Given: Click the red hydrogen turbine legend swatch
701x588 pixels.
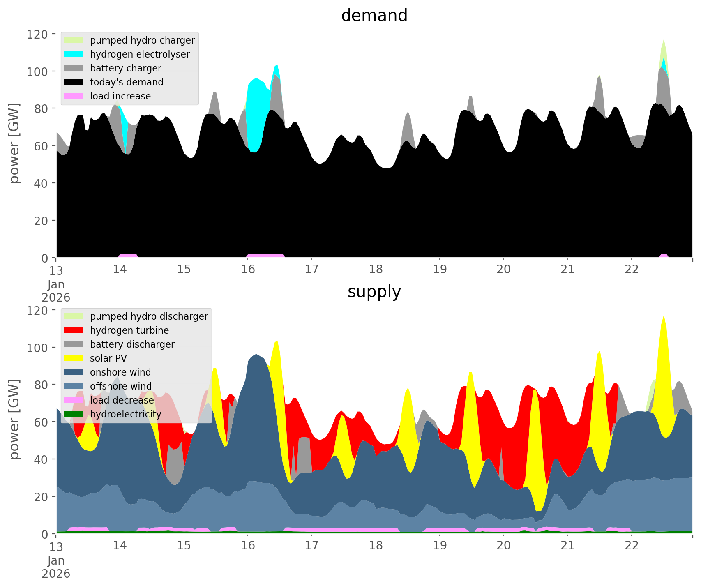Looking at the screenshot, I should [x=74, y=330].
